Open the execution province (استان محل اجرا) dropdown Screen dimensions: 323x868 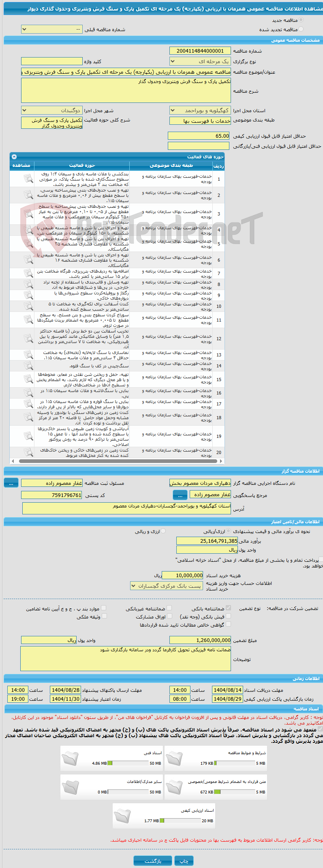(x=200, y=110)
